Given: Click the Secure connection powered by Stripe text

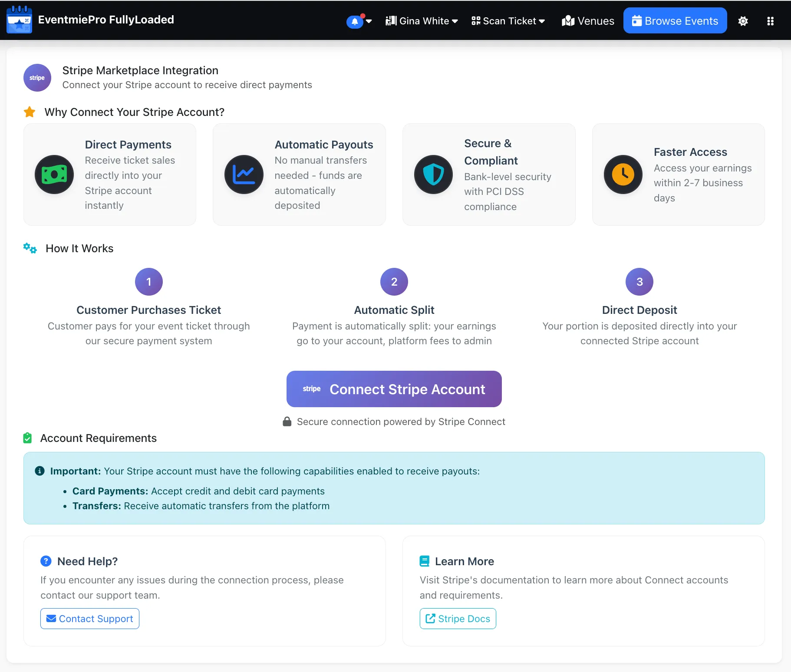Looking at the screenshot, I should pos(401,422).
